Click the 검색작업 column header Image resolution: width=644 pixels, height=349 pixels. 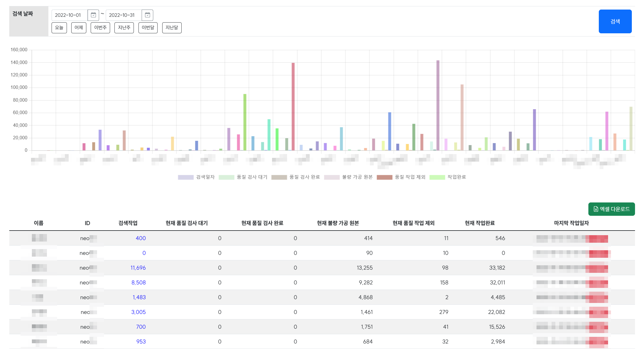(128, 223)
